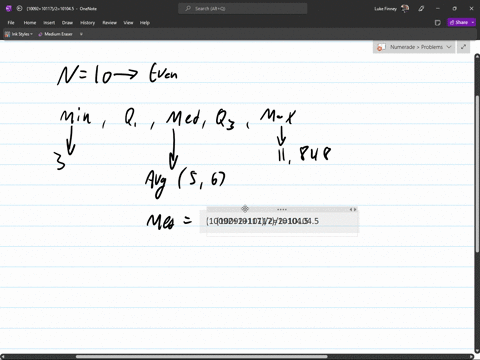Click the width arrows on the note container
This screenshot has width=480, height=360.
[x=353, y=209]
